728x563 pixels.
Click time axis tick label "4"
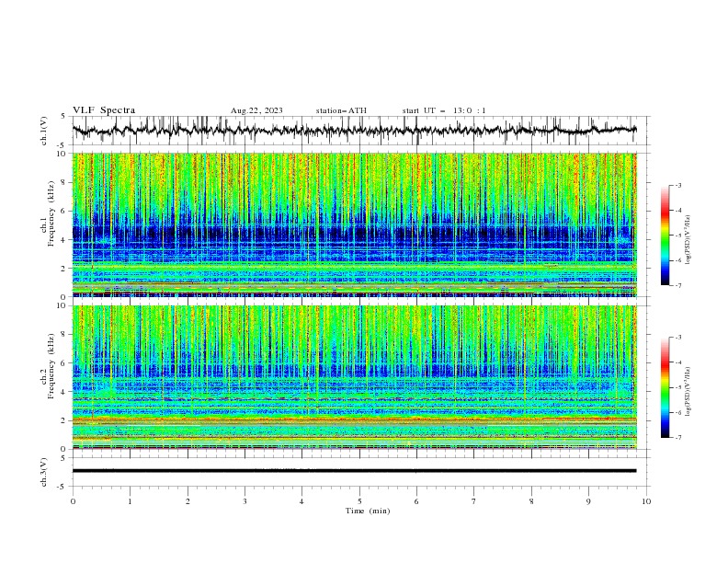click(x=301, y=501)
